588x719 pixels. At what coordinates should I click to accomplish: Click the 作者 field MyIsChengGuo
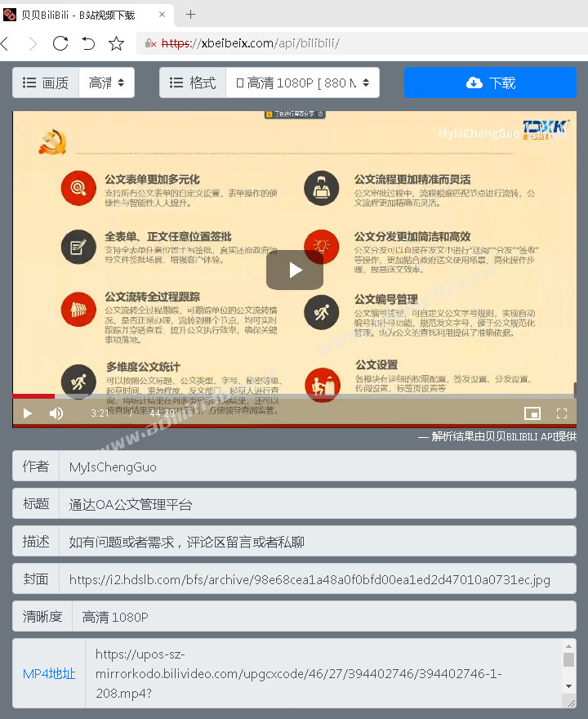click(318, 467)
